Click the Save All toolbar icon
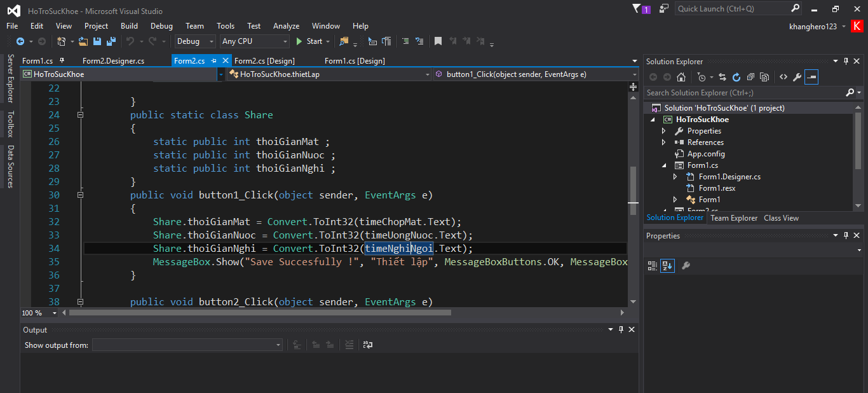 click(111, 41)
